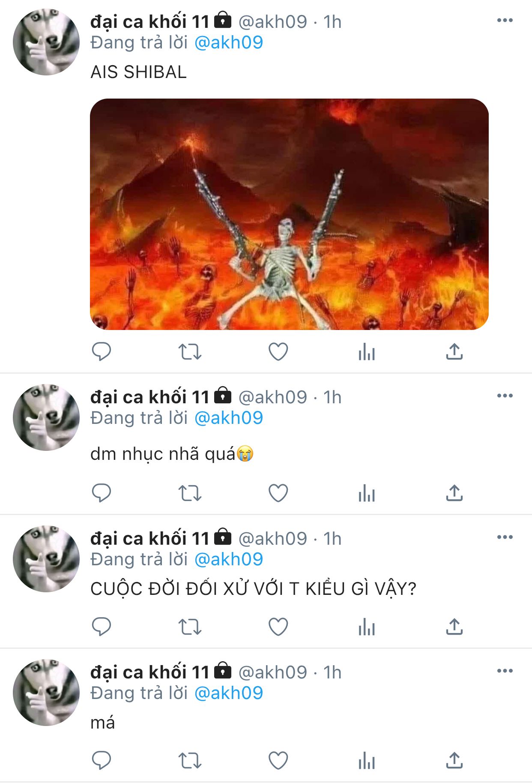Screen dimensions: 532x783
Task: Open the @akh09 mention link in first tweet
Action: coord(229,43)
